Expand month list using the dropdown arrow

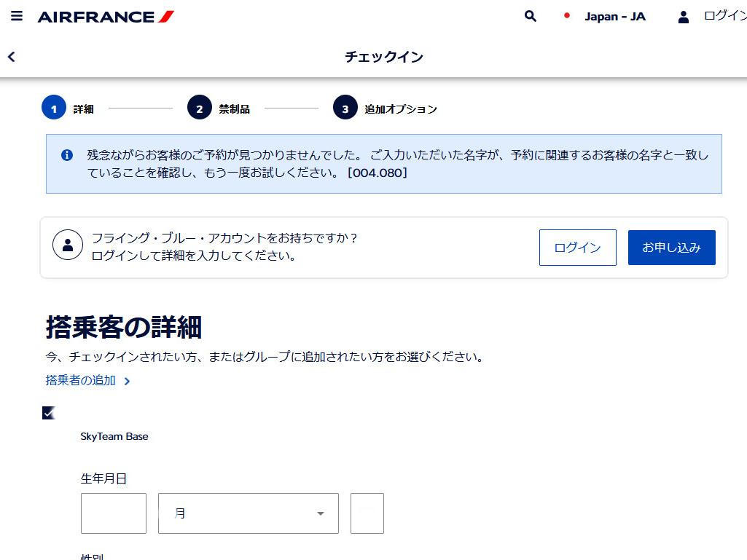point(320,513)
